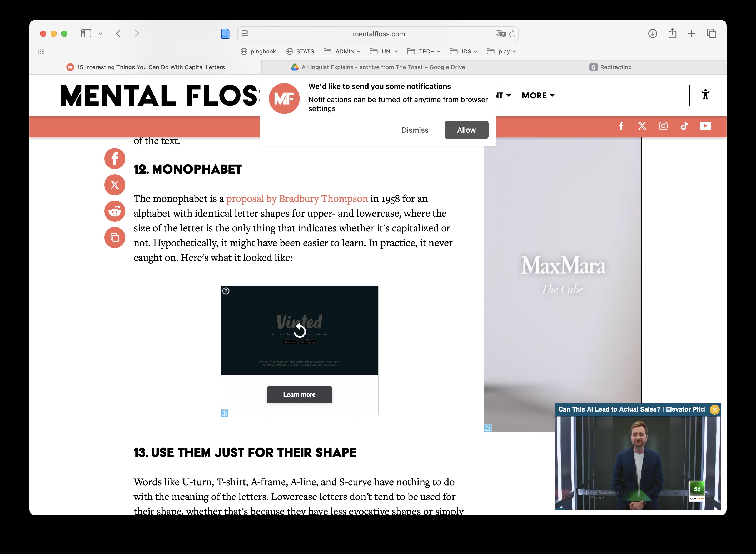This screenshot has width=756, height=554.
Task: Close the floating Elevator Pitch video
Action: coord(714,409)
